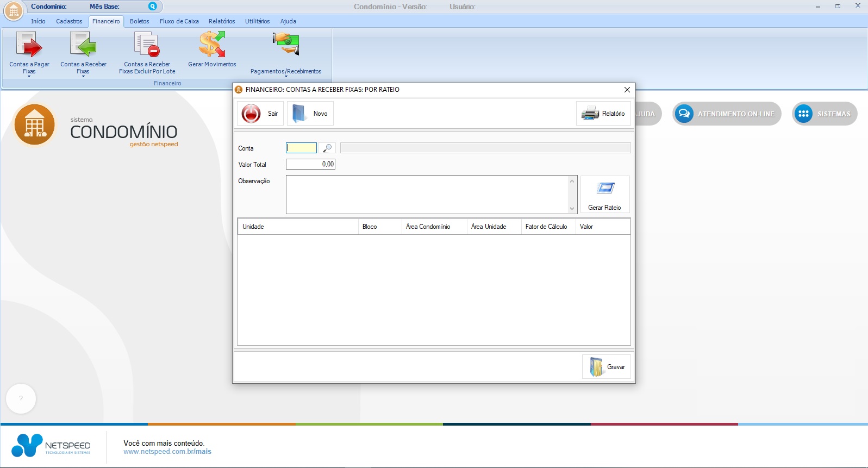Click the Condomínio label in title bar

tap(49, 7)
